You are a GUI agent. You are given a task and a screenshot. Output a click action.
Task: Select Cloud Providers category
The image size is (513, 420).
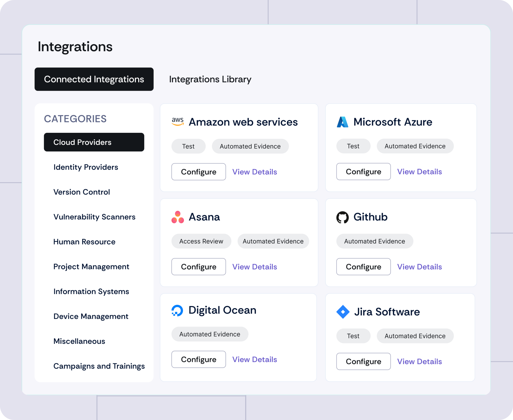pyautogui.click(x=94, y=142)
